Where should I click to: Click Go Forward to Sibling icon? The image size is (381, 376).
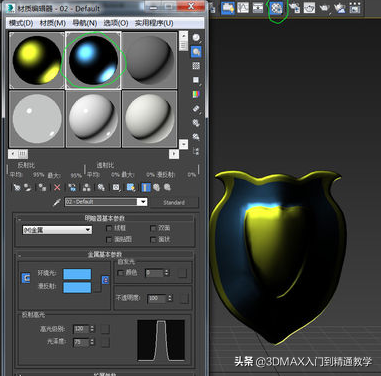[x=167, y=187]
